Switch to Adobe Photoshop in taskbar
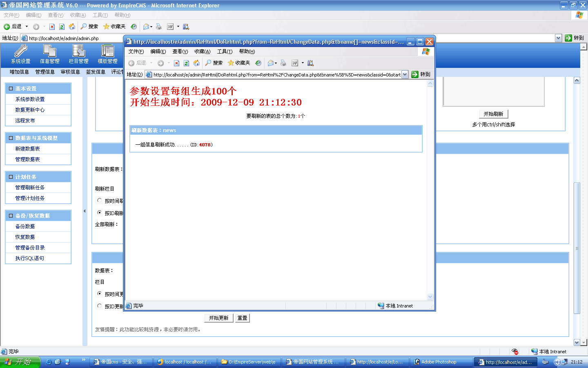The height and width of the screenshot is (368, 588). [x=439, y=362]
